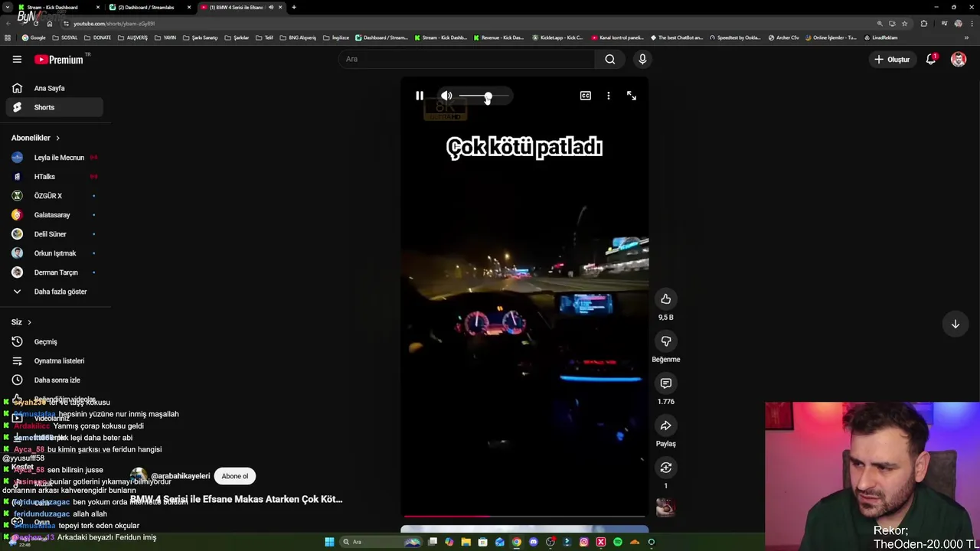This screenshot has width=980, height=551.
Task: Enter fullscreen on the Shorts player
Action: (x=632, y=96)
